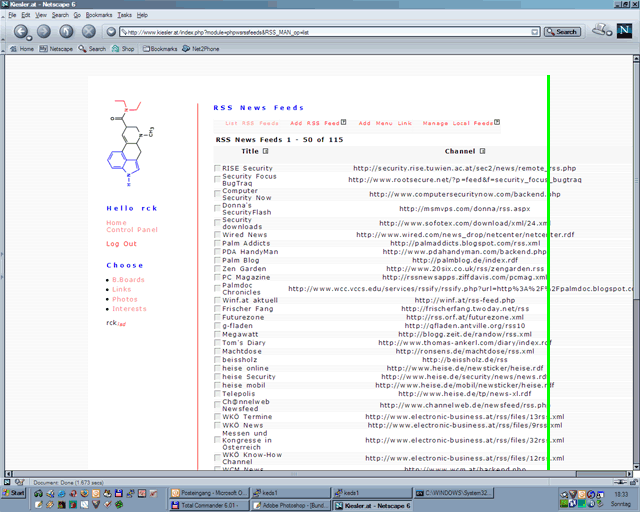640x512 pixels.
Task: Click the browser Forward button
Action: 41,31
